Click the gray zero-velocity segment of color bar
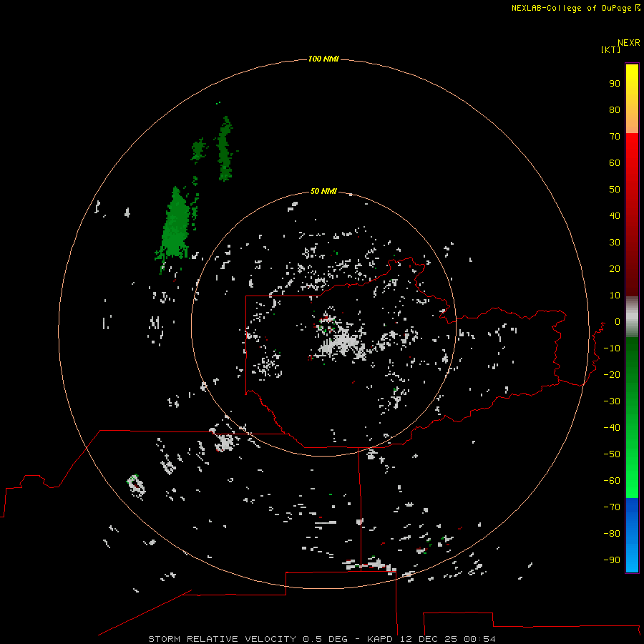 click(632, 316)
